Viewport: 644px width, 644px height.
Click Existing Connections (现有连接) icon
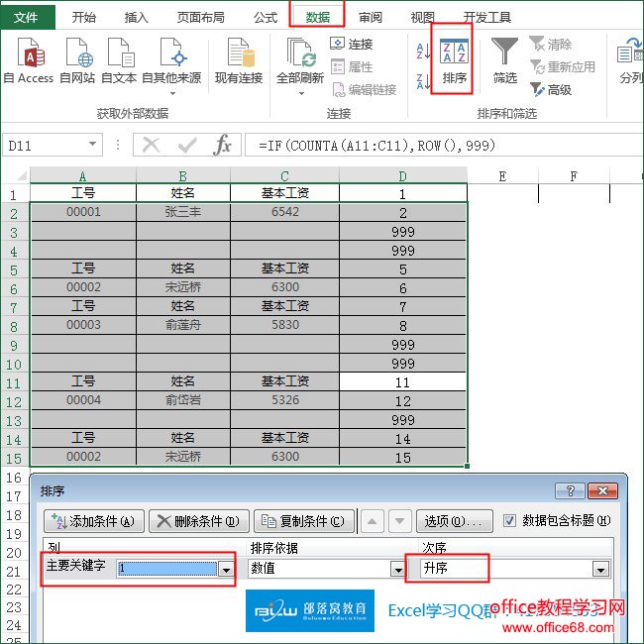pos(239,60)
